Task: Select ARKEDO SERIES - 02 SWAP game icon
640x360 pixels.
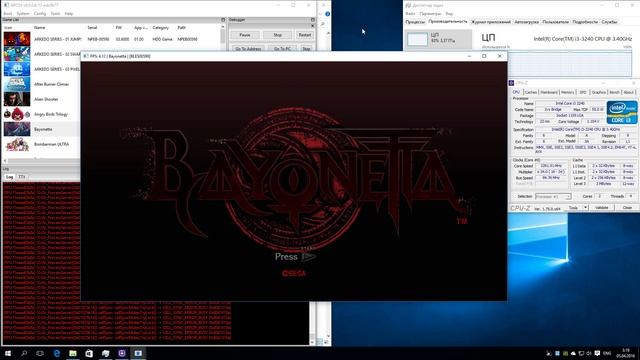Action: (x=17, y=54)
